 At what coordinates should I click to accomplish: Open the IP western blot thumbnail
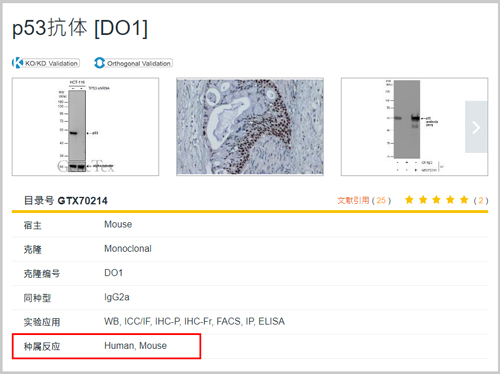[x=414, y=127]
